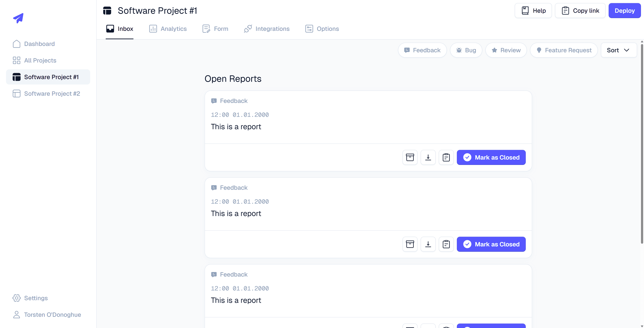Screen dimensions: 644x328
Task: Mark the first report as closed
Action: (x=491, y=157)
